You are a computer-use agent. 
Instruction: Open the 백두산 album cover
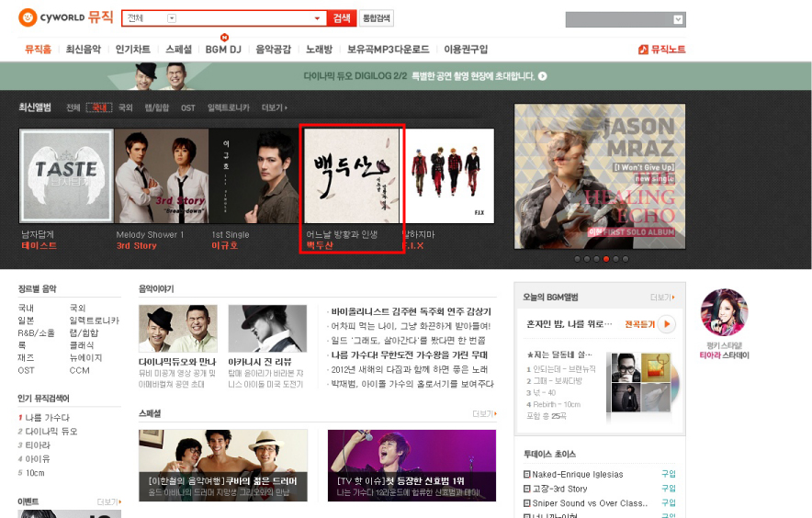352,176
